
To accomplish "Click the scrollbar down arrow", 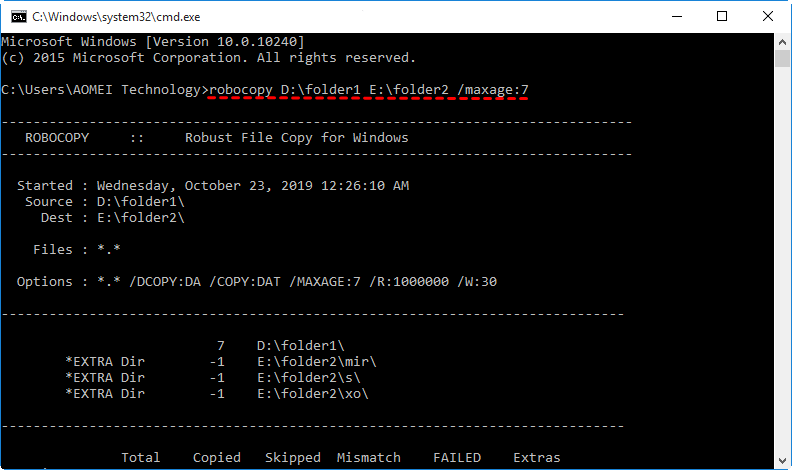I will [782, 460].
